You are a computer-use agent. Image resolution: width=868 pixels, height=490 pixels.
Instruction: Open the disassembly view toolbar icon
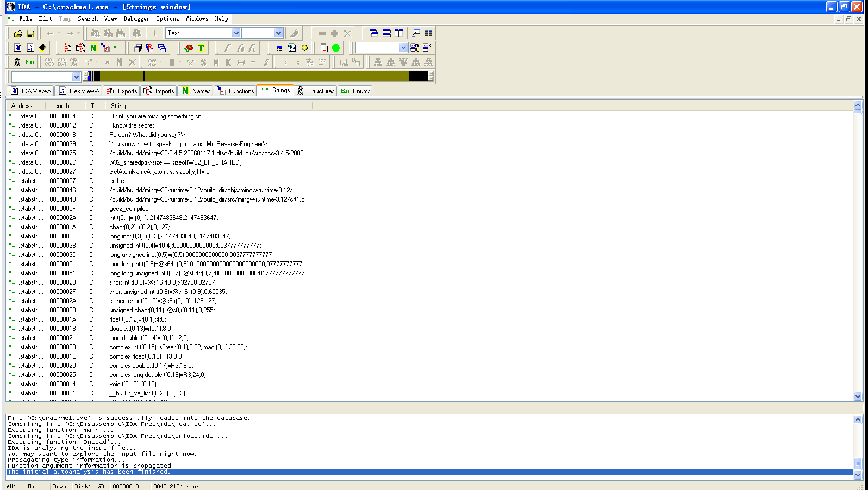[18, 48]
